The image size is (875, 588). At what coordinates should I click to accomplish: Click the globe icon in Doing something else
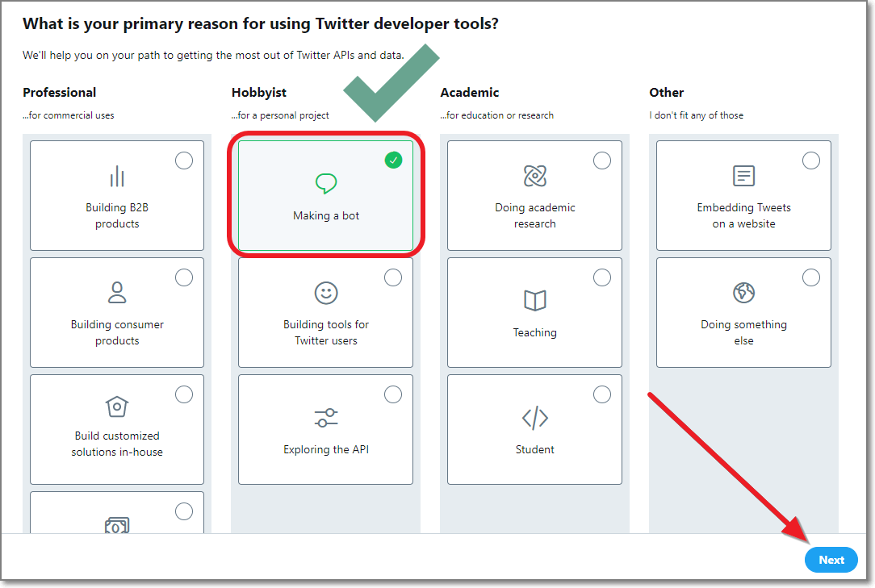coord(744,292)
